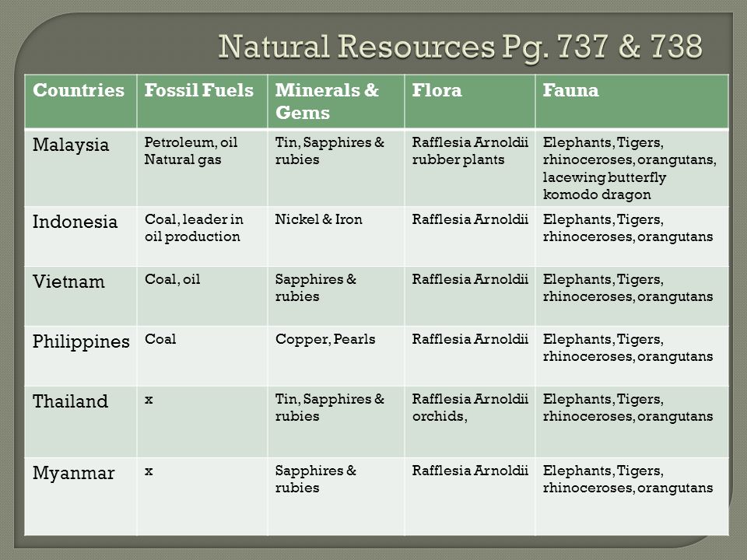Select Philippines' 'Elephants, Tigers' fauna cell
The width and height of the screenshot is (747, 560).
(x=632, y=356)
